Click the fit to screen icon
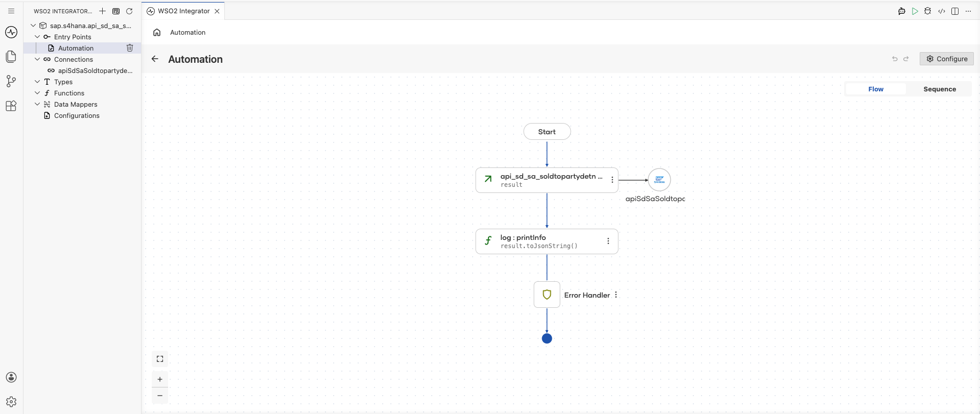Image resolution: width=980 pixels, height=414 pixels. 160,359
